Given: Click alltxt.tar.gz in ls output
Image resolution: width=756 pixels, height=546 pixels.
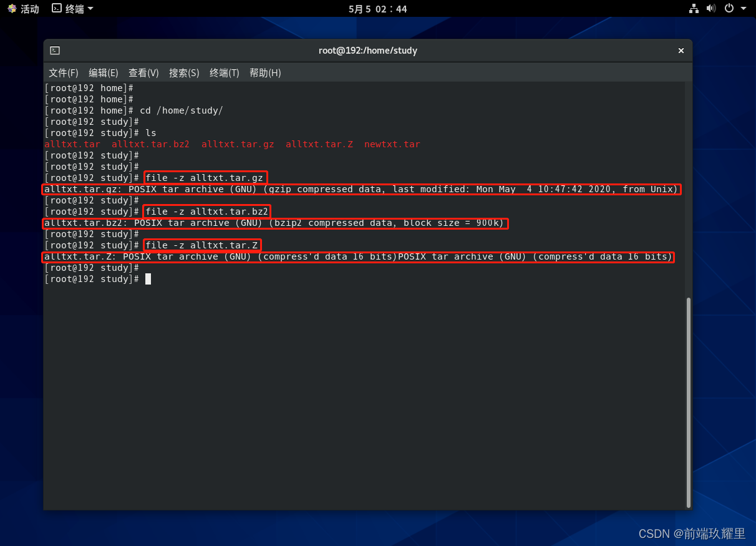Looking at the screenshot, I should point(238,144).
